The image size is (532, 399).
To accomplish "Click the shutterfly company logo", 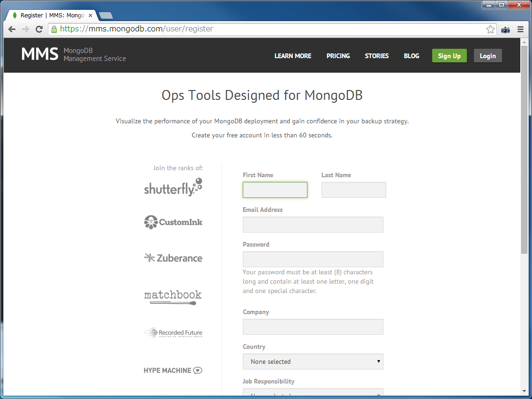I will 173,187.
